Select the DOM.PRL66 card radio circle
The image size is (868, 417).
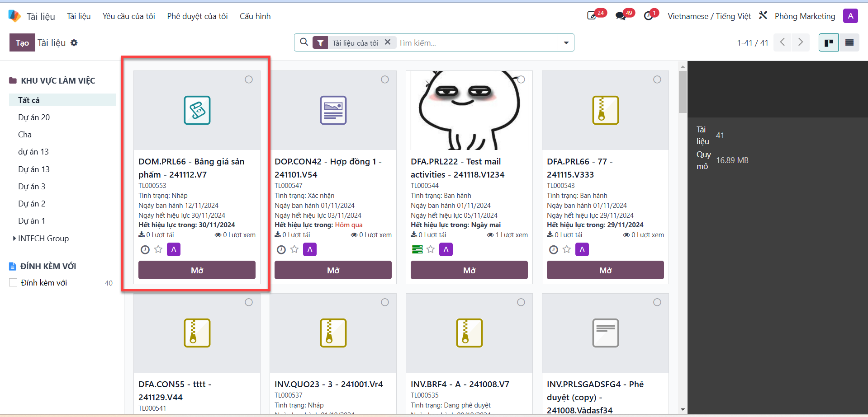(249, 80)
